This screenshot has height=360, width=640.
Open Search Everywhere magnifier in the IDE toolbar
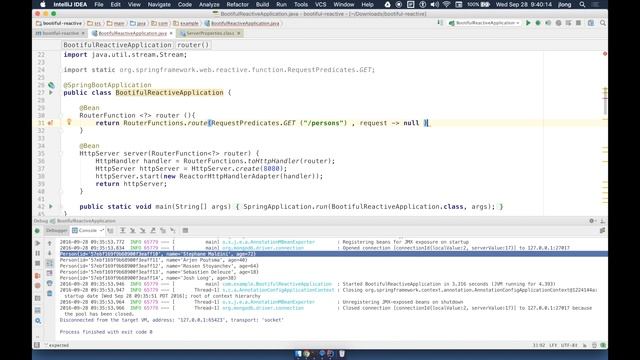(x=603, y=23)
